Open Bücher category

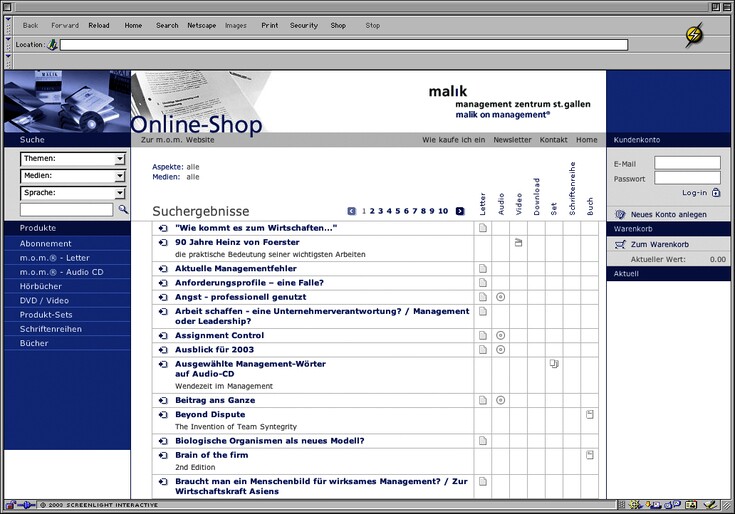click(34, 343)
